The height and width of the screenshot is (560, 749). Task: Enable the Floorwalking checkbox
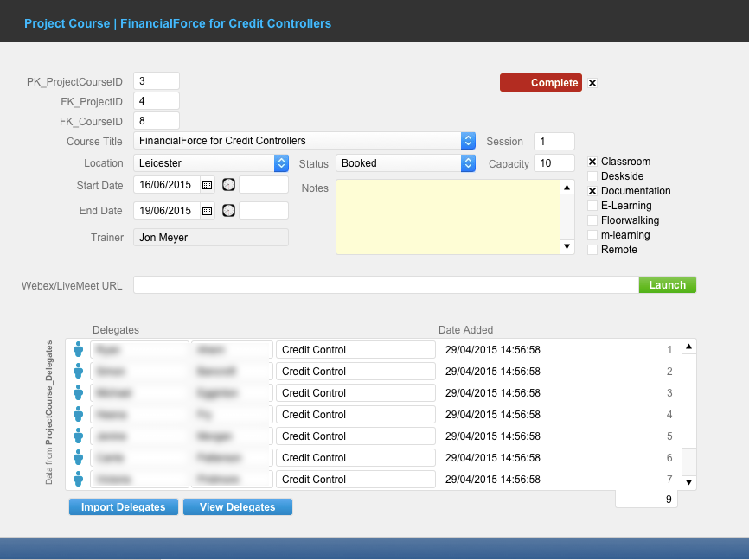coord(592,220)
